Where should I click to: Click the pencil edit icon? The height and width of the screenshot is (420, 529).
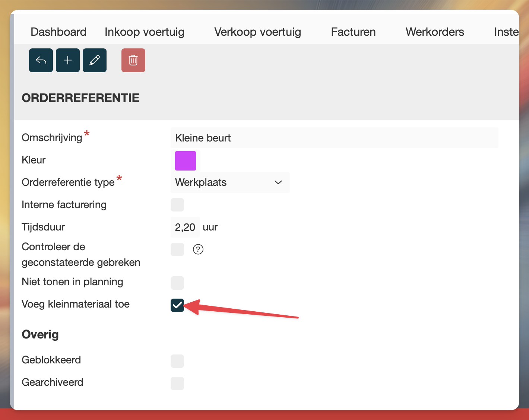point(95,60)
